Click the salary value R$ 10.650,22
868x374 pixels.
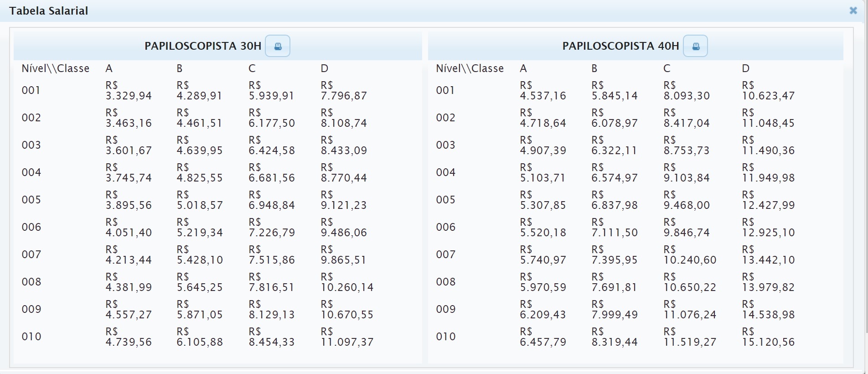coord(690,282)
